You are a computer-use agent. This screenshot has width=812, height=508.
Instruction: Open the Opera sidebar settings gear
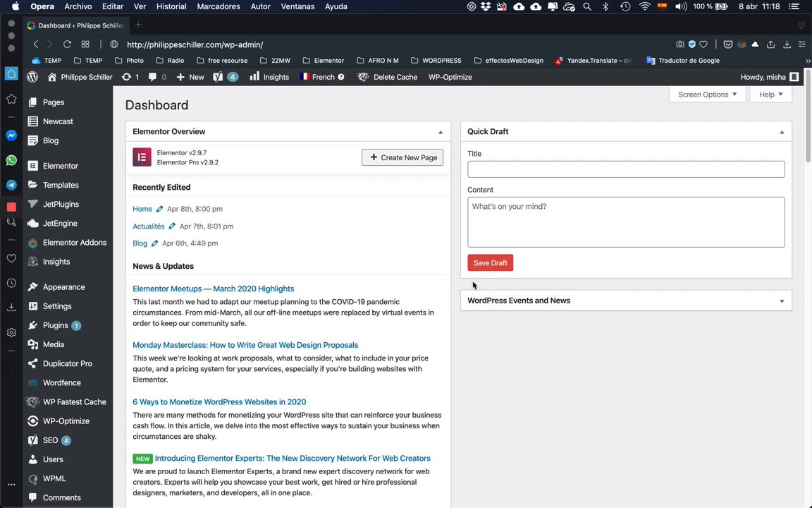point(11,332)
